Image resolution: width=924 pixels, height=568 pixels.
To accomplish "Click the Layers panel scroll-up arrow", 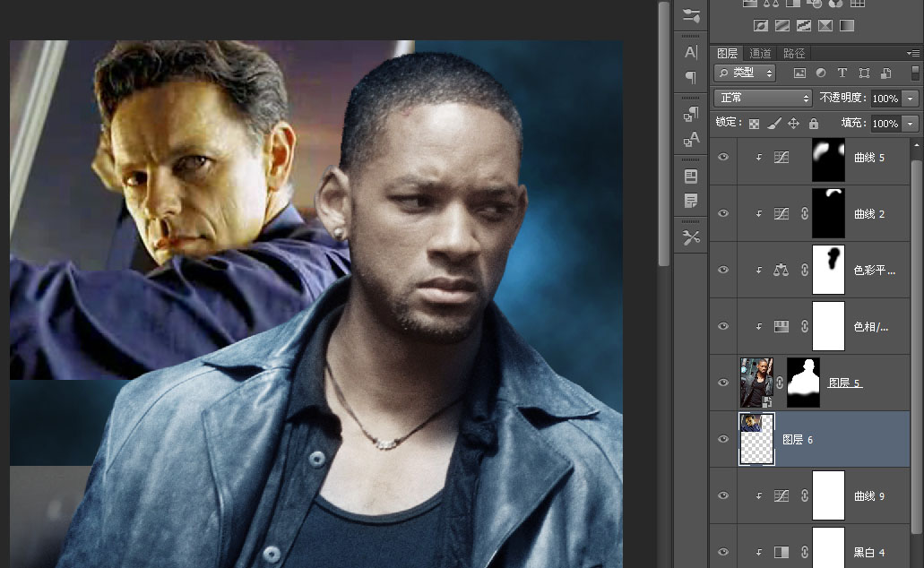I will pos(916,144).
